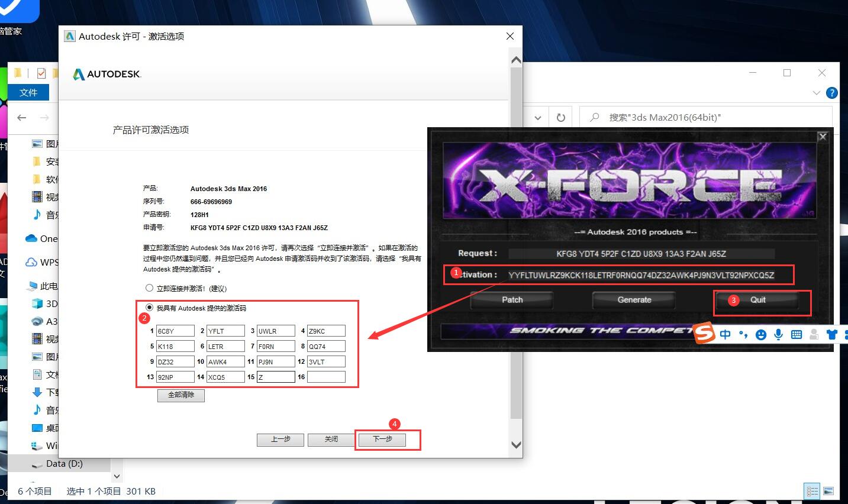848x504 pixels.
Task: Click the Autodesk dialog vertical scrollbar
Action: coord(516,237)
